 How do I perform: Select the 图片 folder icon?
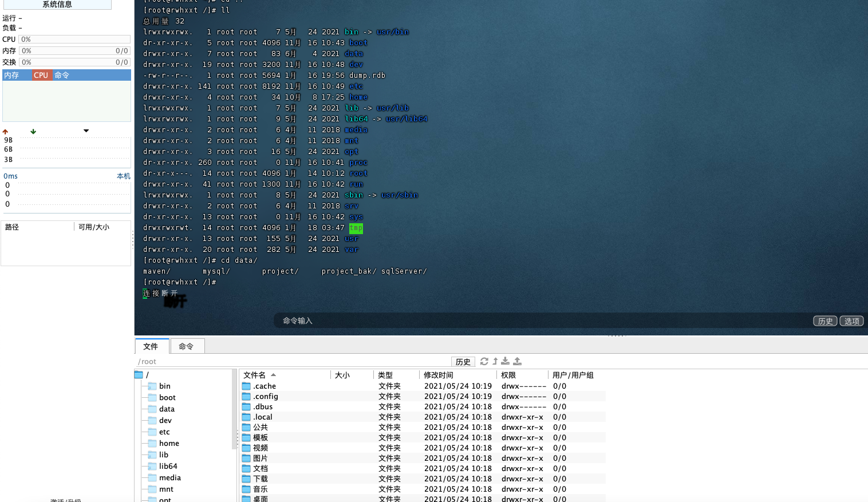[246, 458]
